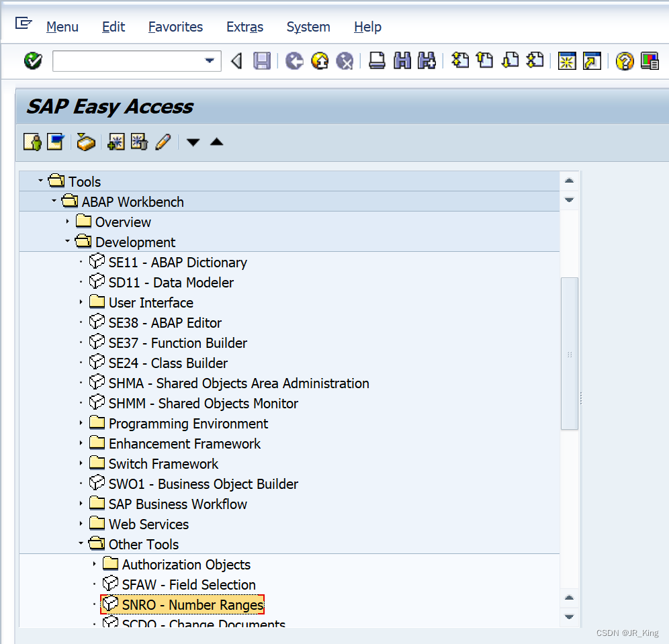This screenshot has width=669, height=644.
Task: Click the Delete Favorites icon
Action: coord(139,142)
